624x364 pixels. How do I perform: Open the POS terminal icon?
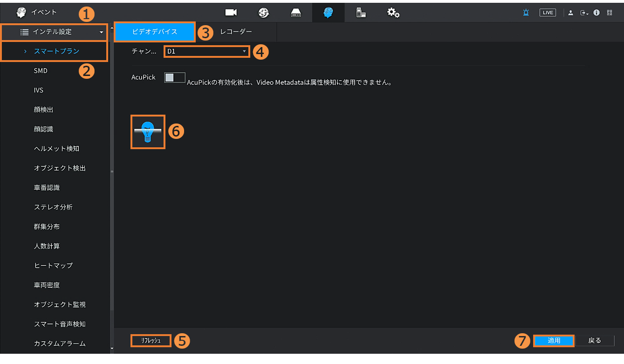coord(361,13)
